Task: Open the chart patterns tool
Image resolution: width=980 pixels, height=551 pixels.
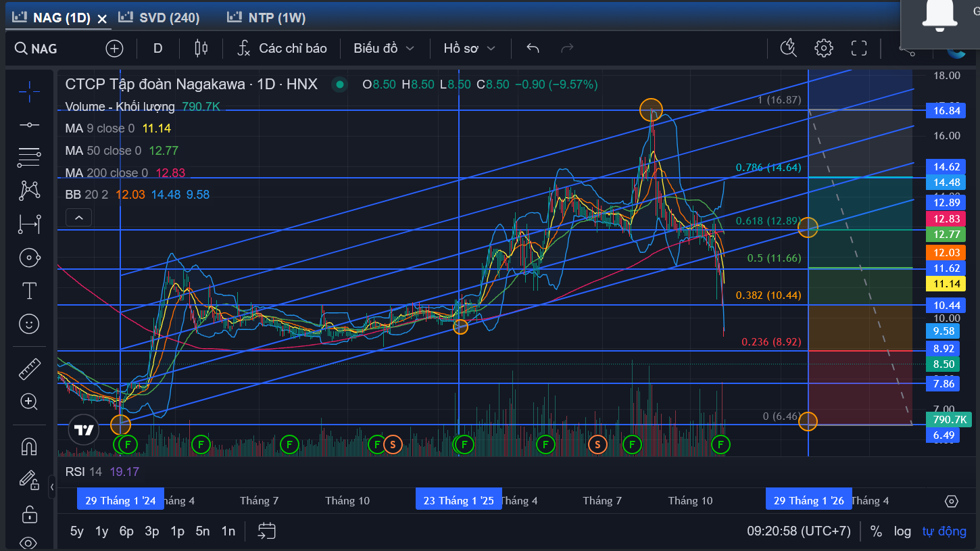Action: pyautogui.click(x=29, y=191)
